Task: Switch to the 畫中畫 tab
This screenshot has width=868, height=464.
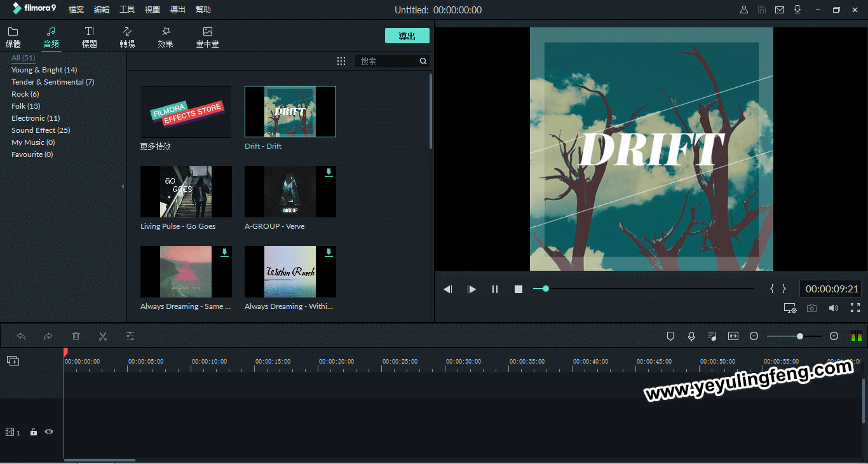Action: tap(208, 38)
